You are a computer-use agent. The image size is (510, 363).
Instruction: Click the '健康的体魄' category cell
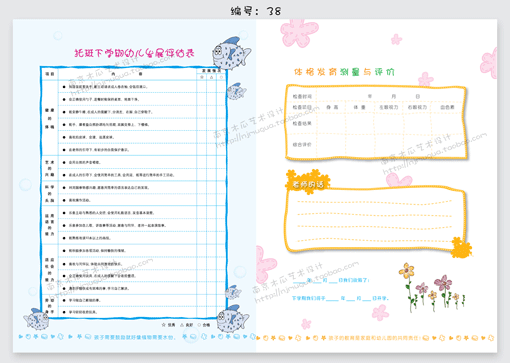[50, 118]
